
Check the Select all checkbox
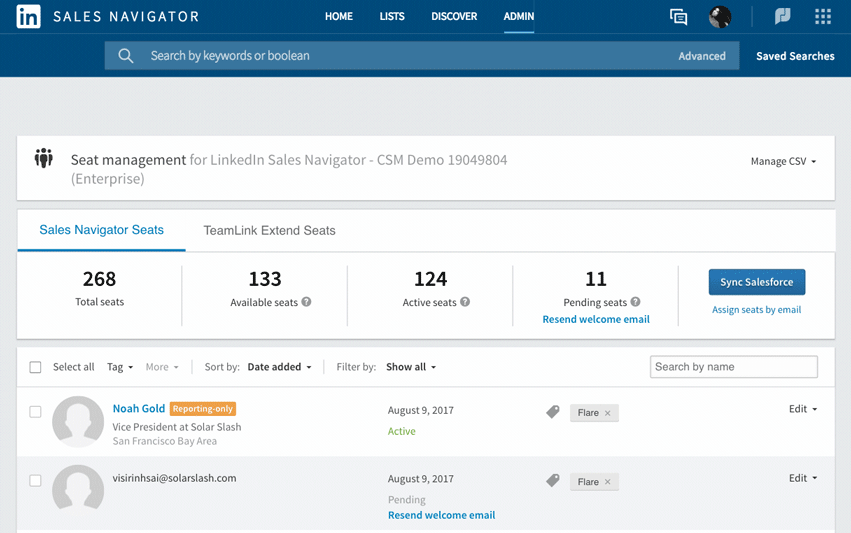[35, 367]
